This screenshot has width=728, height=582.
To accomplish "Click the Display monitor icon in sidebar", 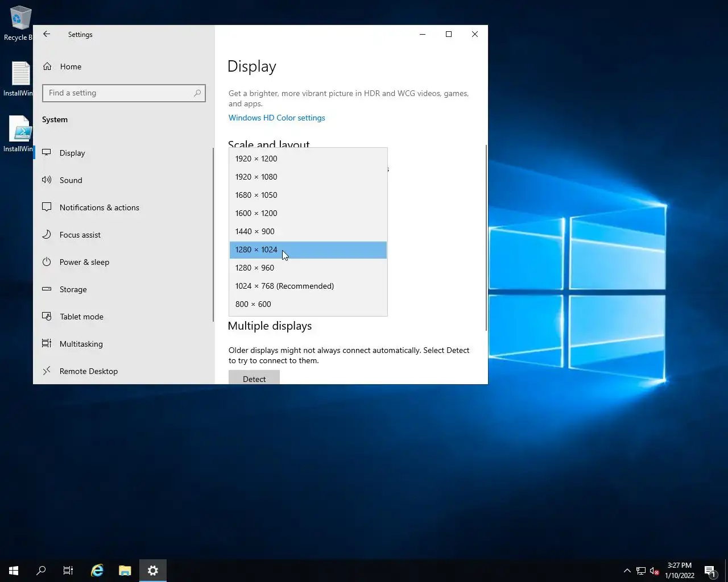I will 47,152.
